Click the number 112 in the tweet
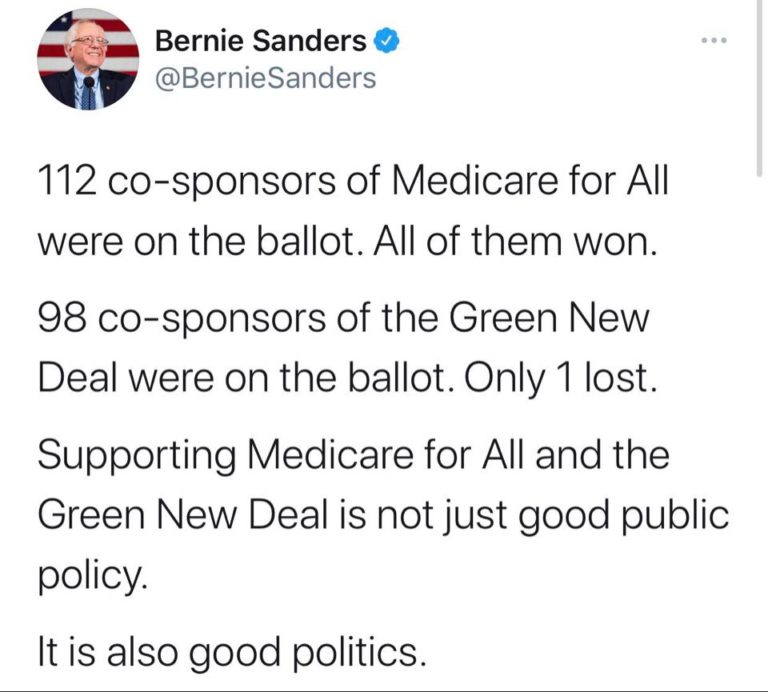Image resolution: width=768 pixels, height=692 pixels. 66,180
